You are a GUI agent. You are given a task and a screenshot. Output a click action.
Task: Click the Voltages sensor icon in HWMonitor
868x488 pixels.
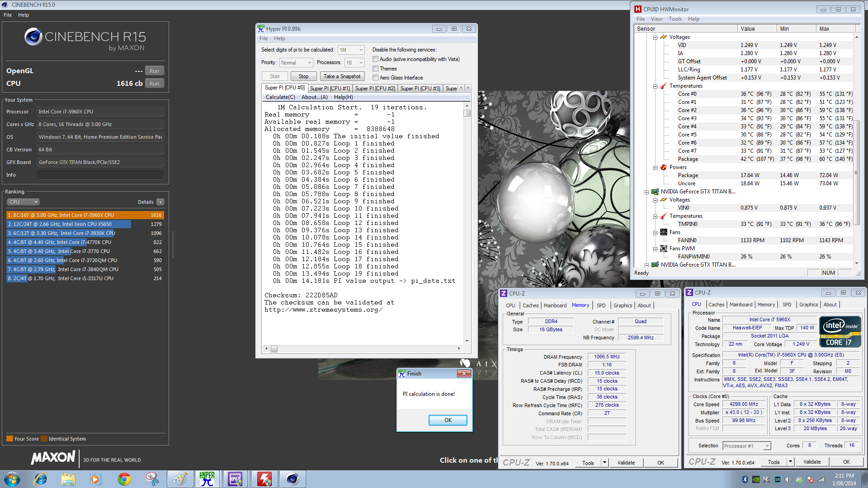(663, 37)
